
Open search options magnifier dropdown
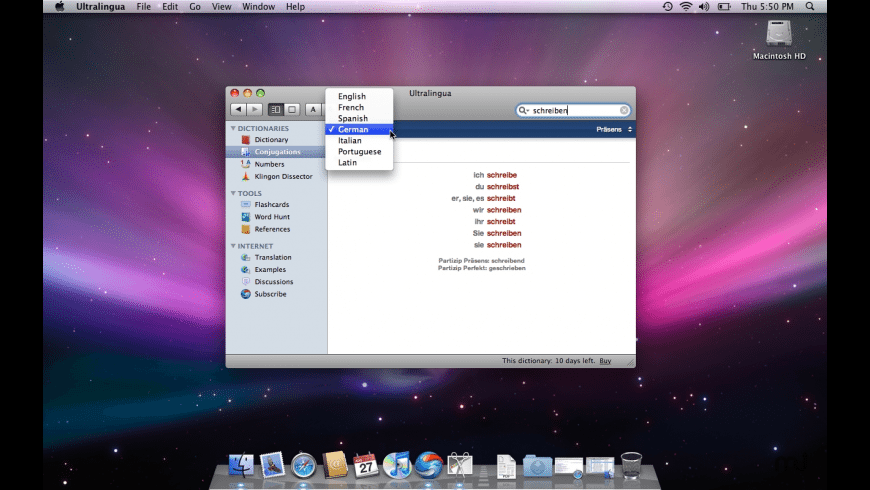pos(523,110)
